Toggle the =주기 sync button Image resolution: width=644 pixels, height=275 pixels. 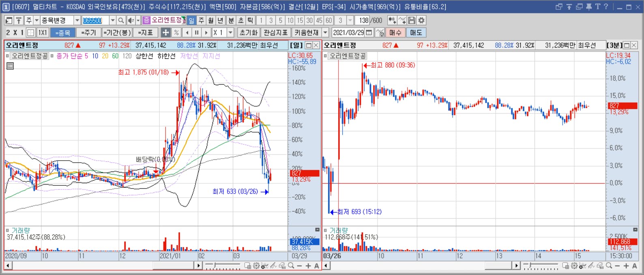88,32
